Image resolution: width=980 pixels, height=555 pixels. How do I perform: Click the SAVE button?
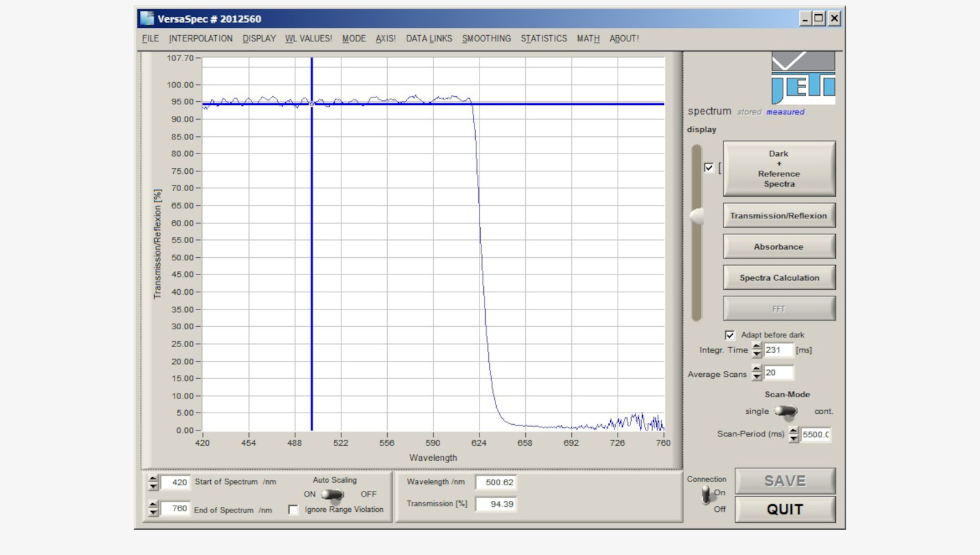[785, 481]
